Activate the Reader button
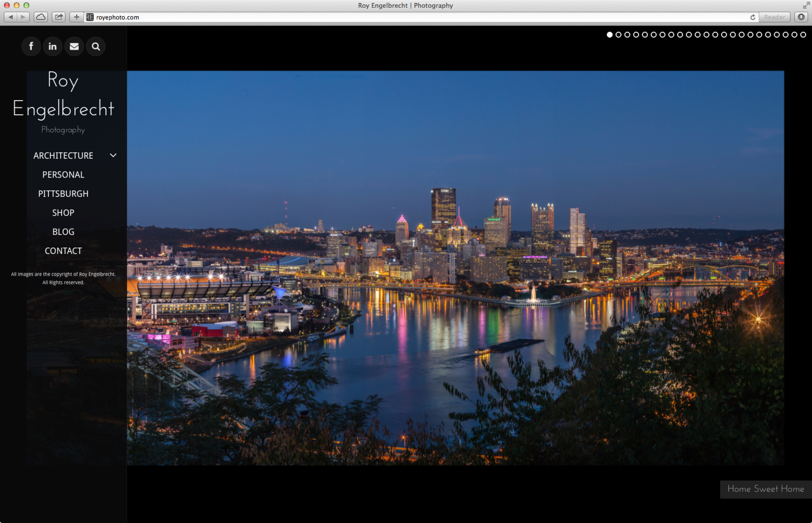This screenshot has width=812, height=523. click(x=774, y=17)
